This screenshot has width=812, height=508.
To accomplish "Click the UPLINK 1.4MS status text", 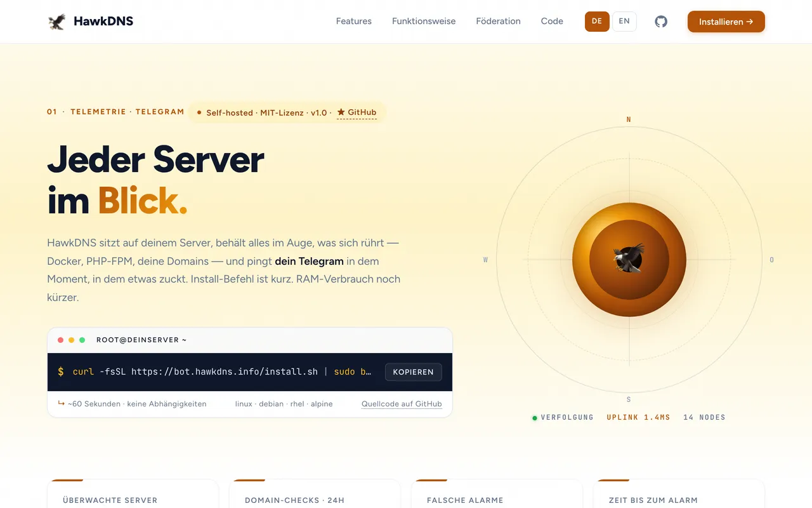I will click(638, 418).
